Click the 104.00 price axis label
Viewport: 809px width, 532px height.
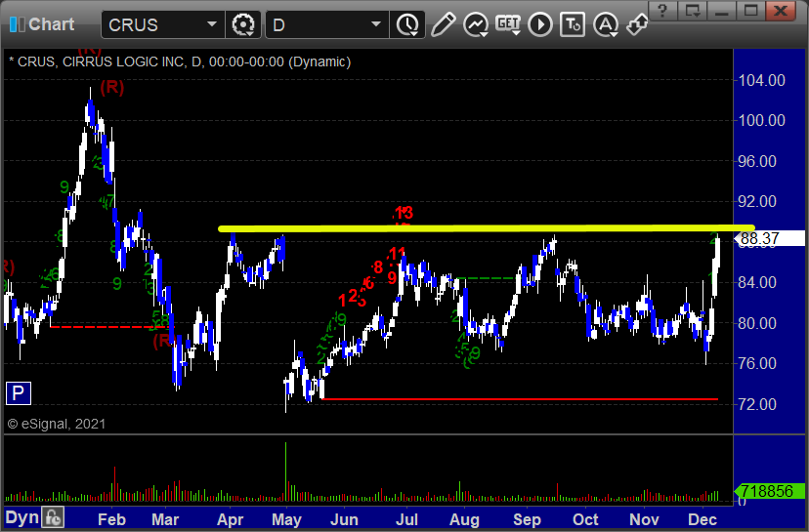coord(761,80)
